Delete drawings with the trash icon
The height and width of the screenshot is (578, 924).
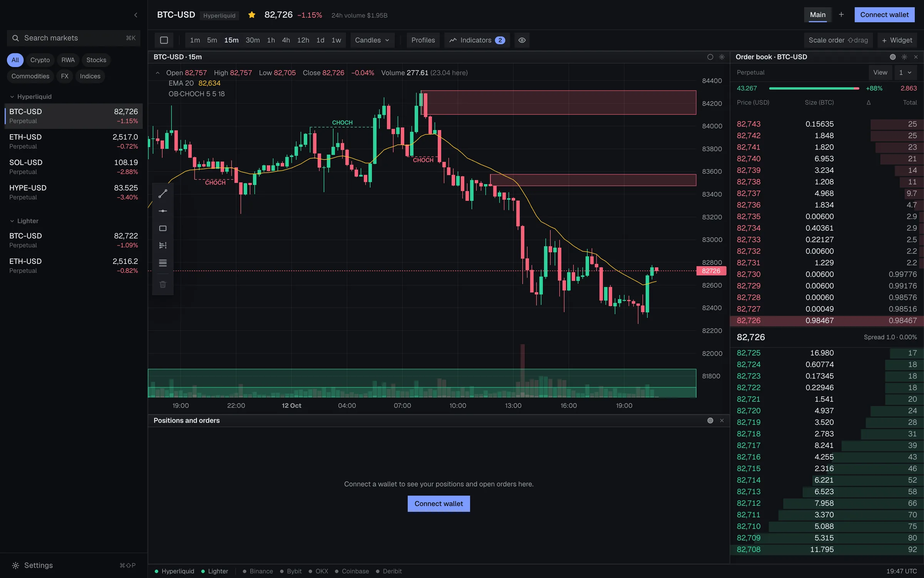pyautogui.click(x=163, y=284)
